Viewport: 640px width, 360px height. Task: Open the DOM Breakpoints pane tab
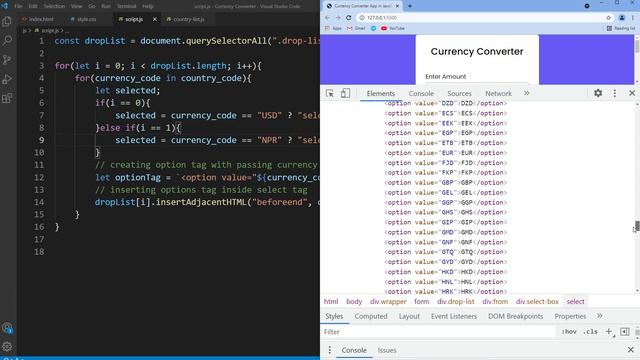pos(516,316)
